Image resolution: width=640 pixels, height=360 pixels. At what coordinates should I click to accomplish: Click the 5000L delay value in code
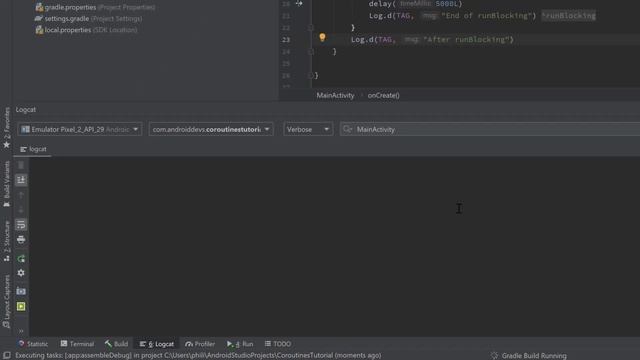coord(446,4)
